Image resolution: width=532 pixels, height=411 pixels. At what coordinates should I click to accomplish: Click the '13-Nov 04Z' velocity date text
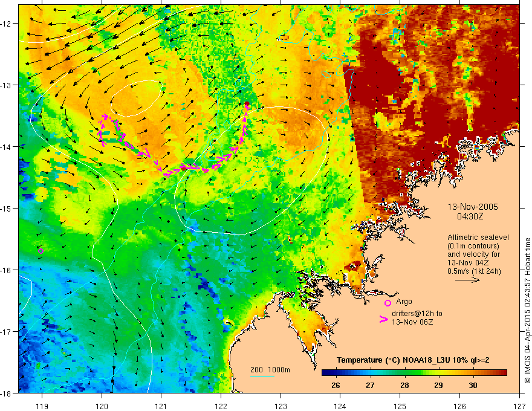click(x=469, y=263)
